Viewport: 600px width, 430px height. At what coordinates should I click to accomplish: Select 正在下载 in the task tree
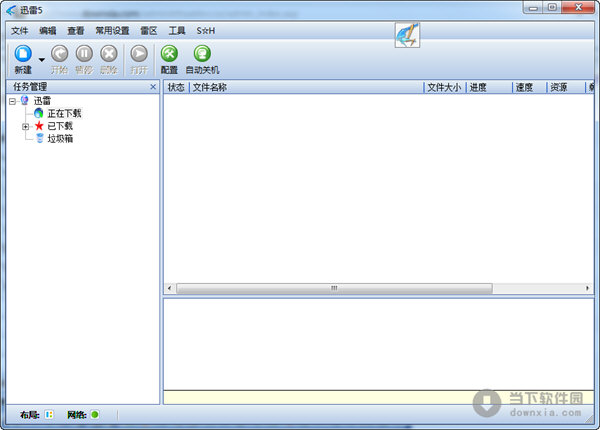65,113
